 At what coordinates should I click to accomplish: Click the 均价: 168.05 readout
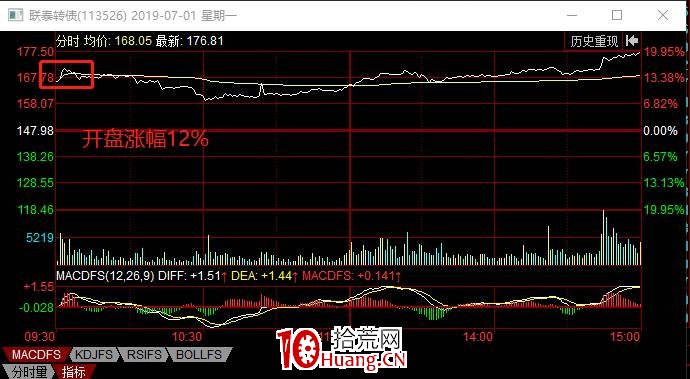[118, 41]
